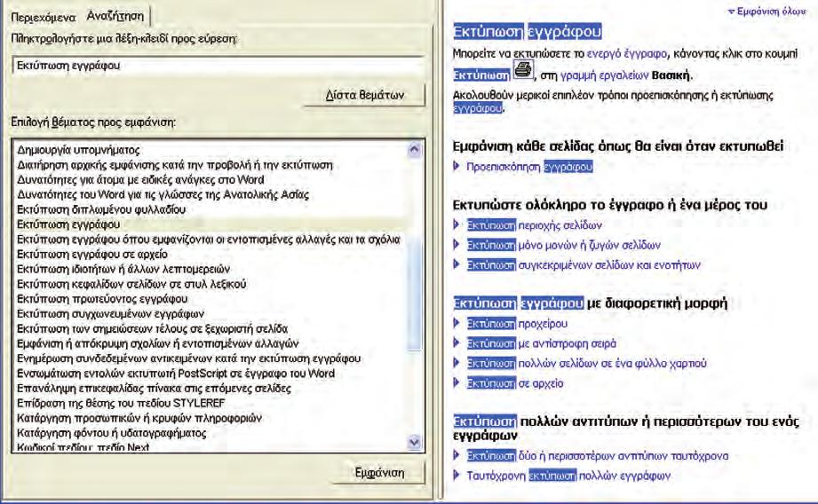Select topic Εκτύπωση διπλωμένου φυλλαδίου
Screen dimensions: 818x504
101,209
